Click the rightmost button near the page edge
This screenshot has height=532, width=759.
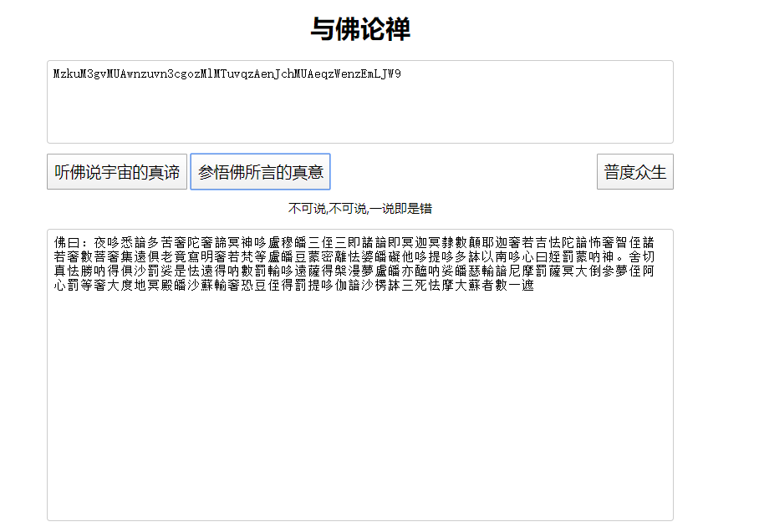point(634,171)
